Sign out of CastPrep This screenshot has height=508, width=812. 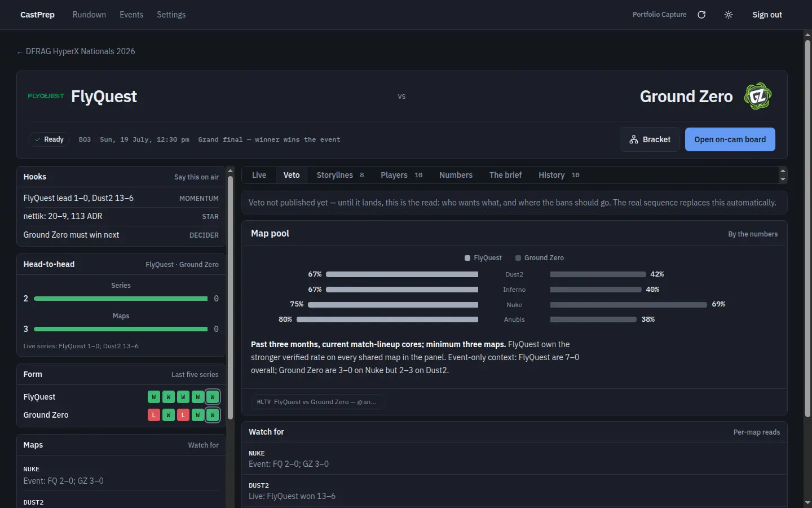(767, 15)
